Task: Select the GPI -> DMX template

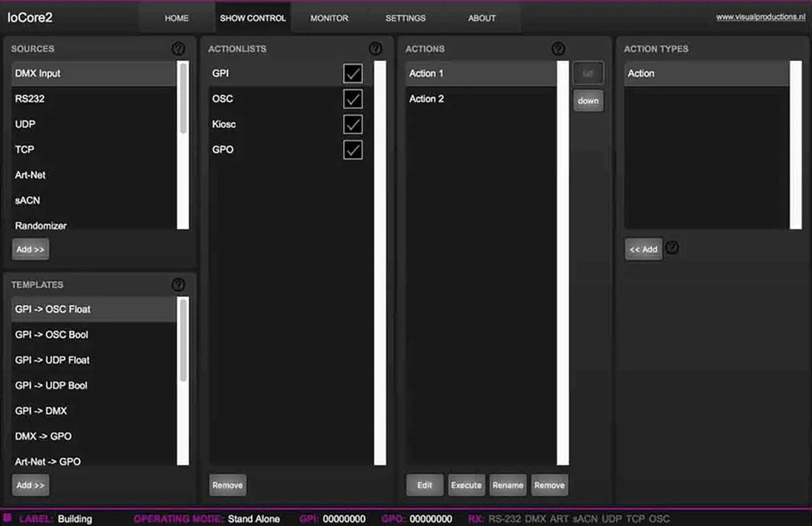Action: click(x=41, y=411)
